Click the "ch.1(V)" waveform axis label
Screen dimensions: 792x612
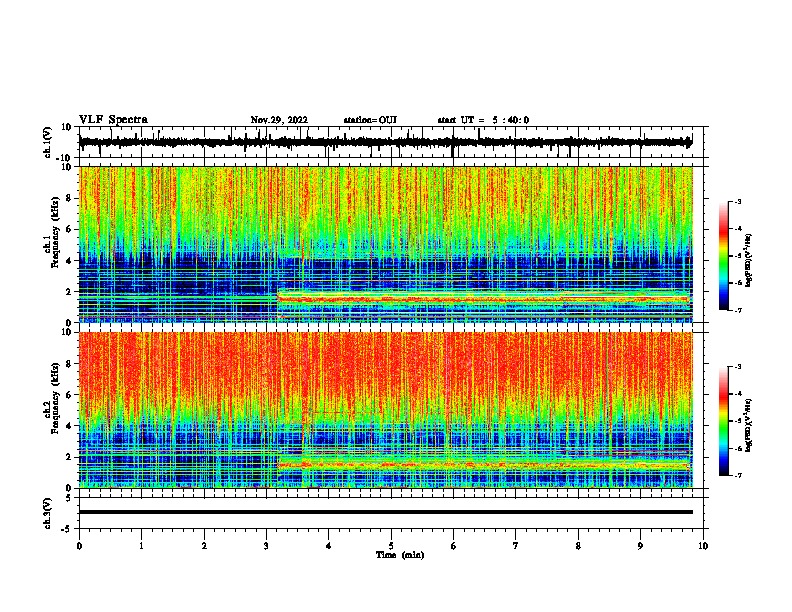48,142
